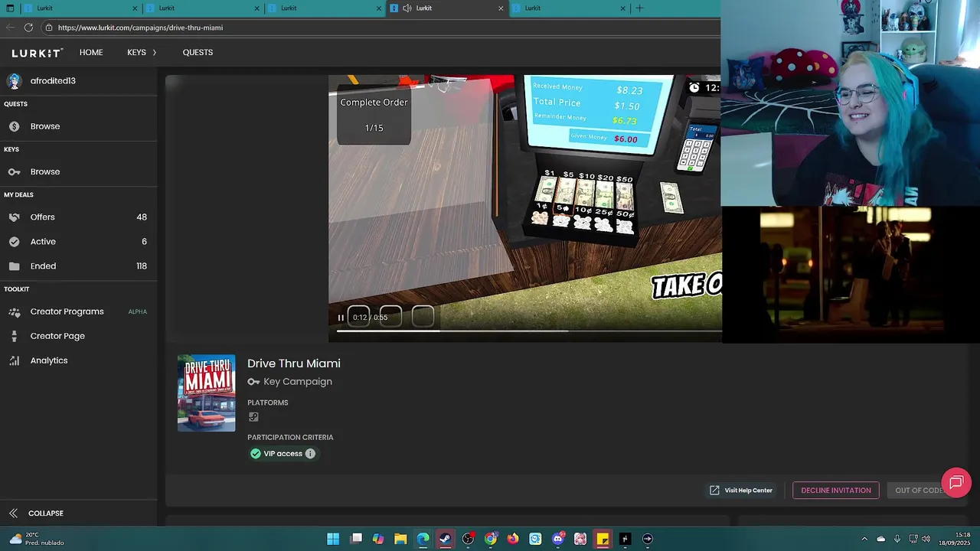Image resolution: width=980 pixels, height=551 pixels.
Task: Click the Creator Programs people icon
Action: click(x=14, y=312)
